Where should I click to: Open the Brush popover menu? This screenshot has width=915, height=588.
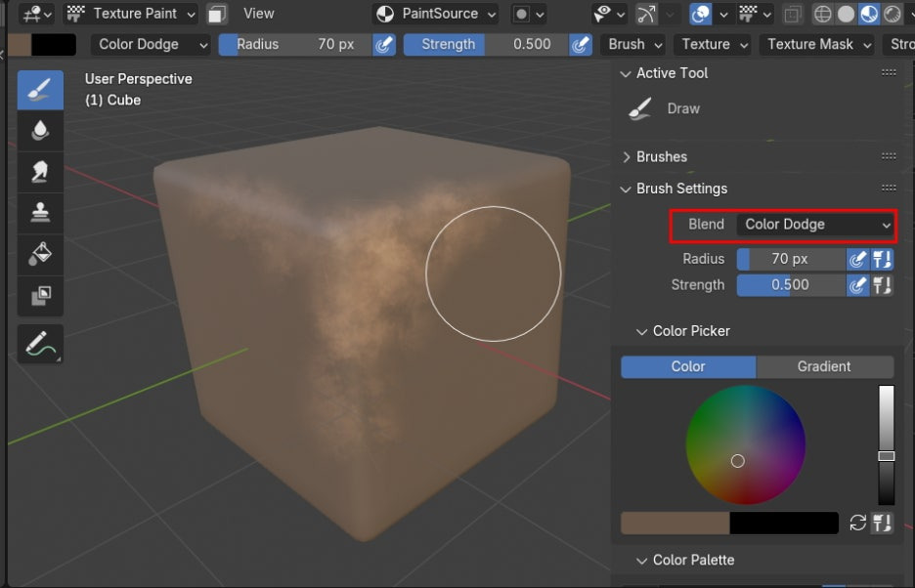tap(633, 44)
